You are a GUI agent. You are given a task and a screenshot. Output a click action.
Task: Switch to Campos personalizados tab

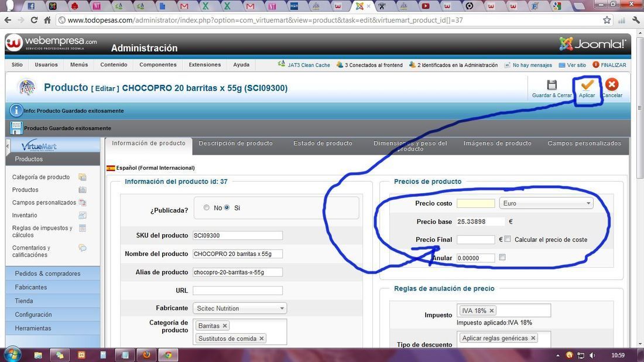584,144
